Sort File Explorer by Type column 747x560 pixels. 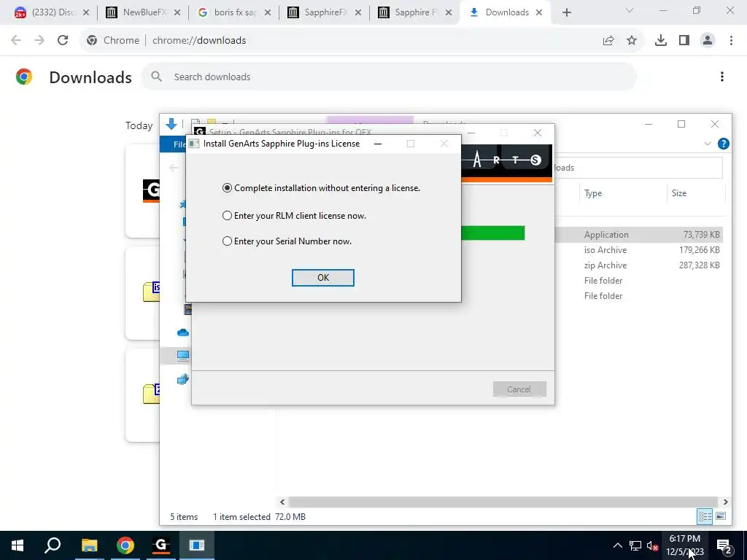[x=622, y=193]
